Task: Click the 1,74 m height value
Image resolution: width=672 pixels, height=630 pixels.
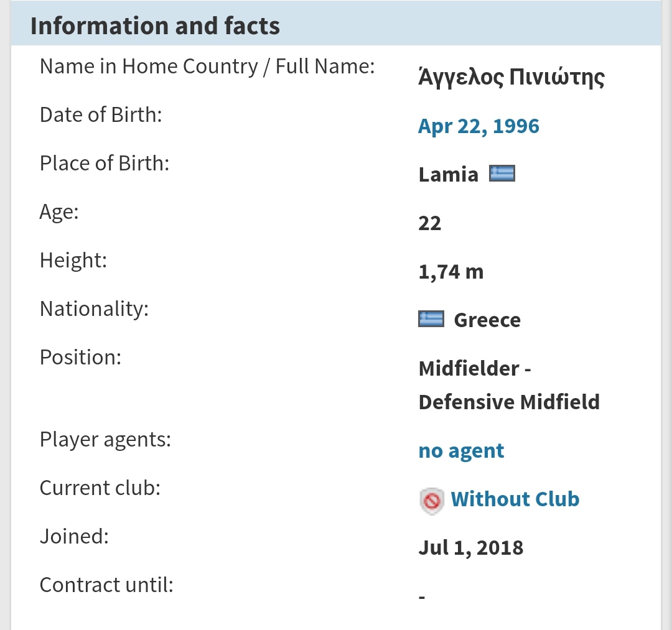Action: click(451, 272)
